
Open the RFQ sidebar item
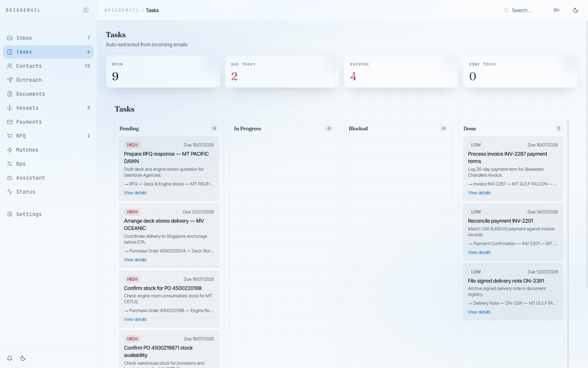[x=49, y=136]
